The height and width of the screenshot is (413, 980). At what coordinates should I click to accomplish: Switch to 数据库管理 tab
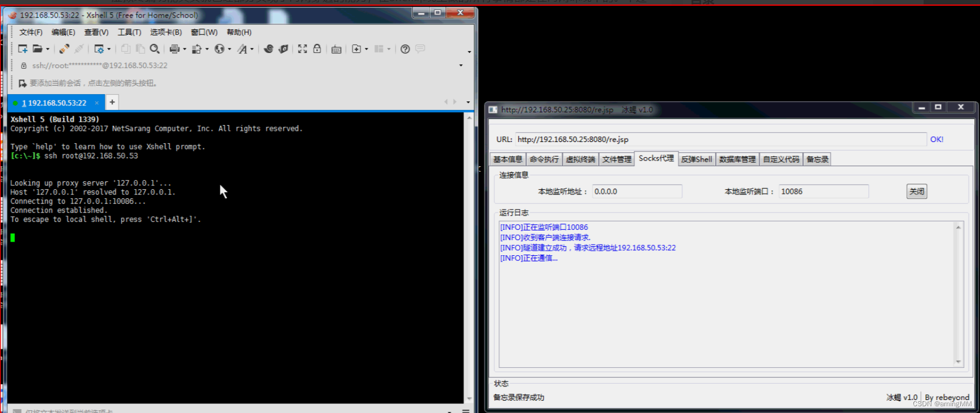click(738, 159)
